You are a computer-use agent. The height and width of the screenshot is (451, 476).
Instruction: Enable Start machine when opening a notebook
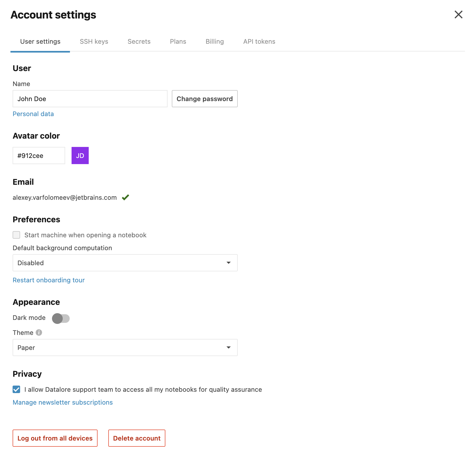click(16, 235)
